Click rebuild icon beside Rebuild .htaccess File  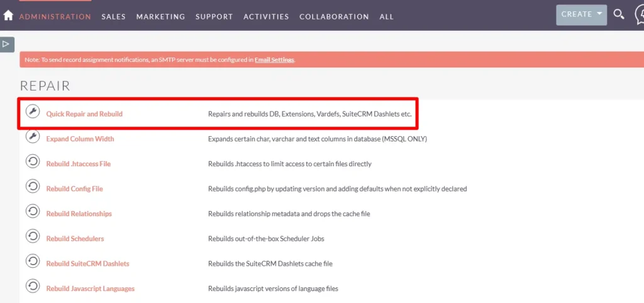pyautogui.click(x=33, y=162)
